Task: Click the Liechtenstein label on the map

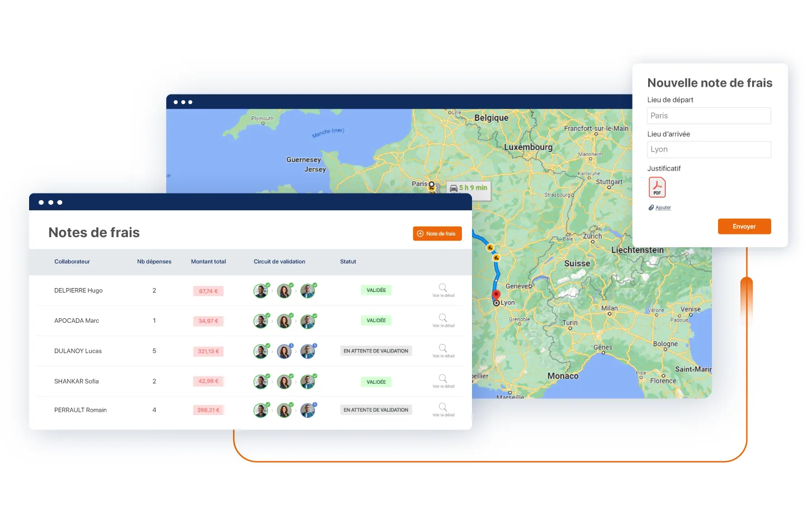Action: click(x=638, y=250)
